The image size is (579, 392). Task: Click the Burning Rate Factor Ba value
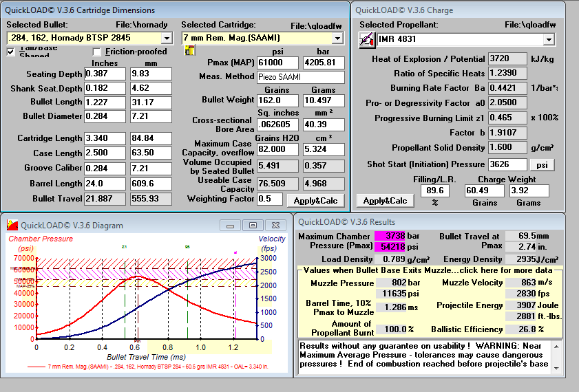coord(507,88)
